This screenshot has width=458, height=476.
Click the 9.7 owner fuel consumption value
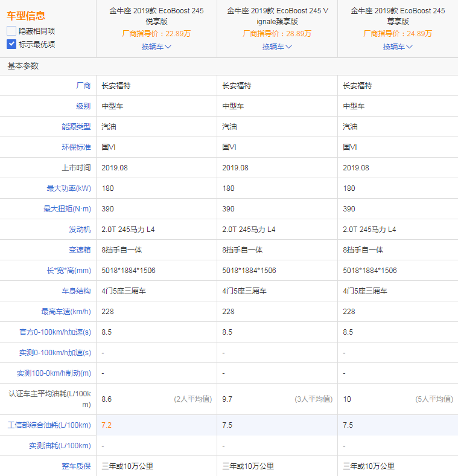tap(227, 399)
